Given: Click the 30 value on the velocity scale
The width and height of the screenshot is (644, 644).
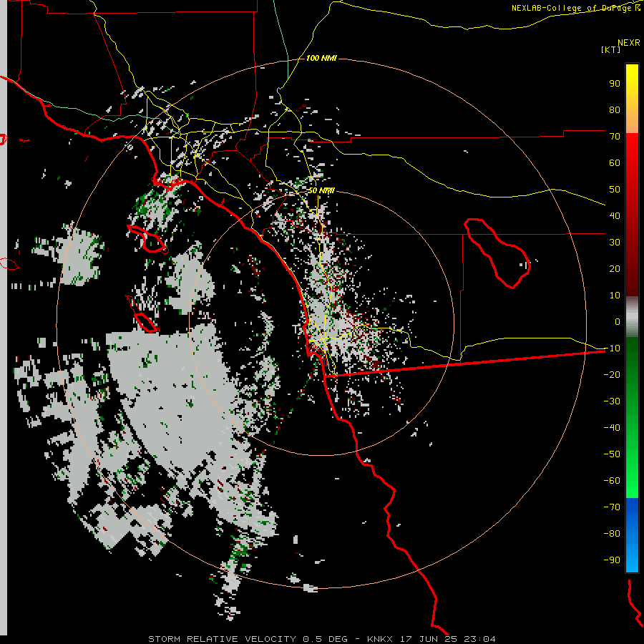Looking at the screenshot, I should tap(615, 243).
